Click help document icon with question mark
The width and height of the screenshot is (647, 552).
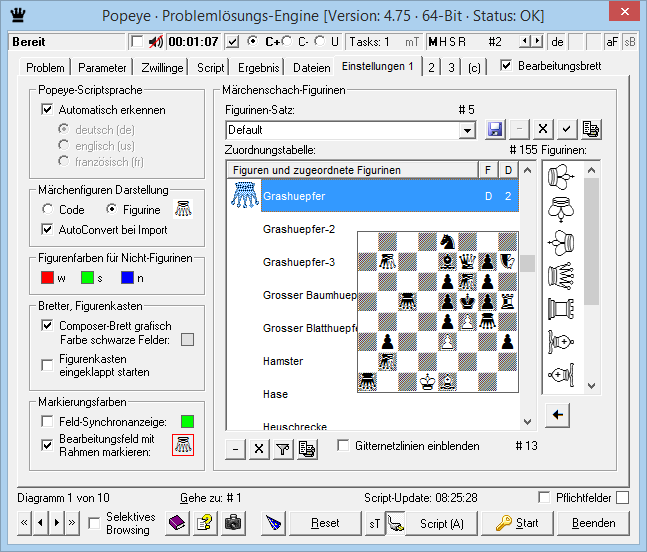pos(205,523)
